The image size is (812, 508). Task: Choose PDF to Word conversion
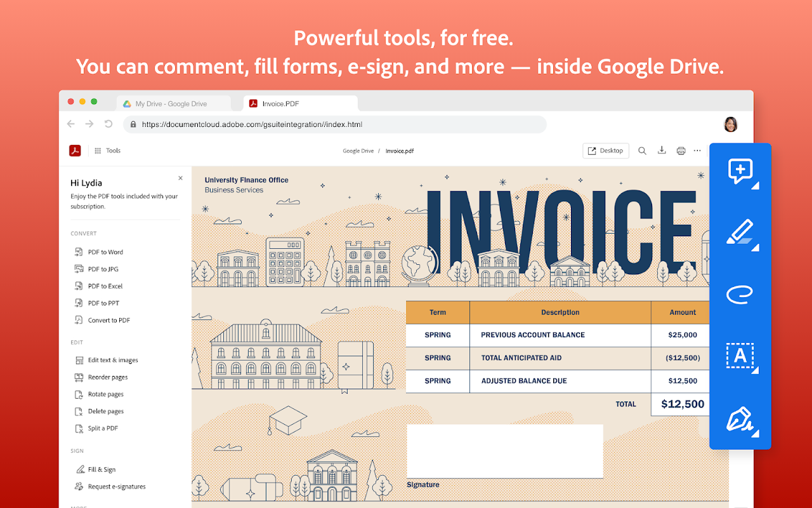(99, 252)
